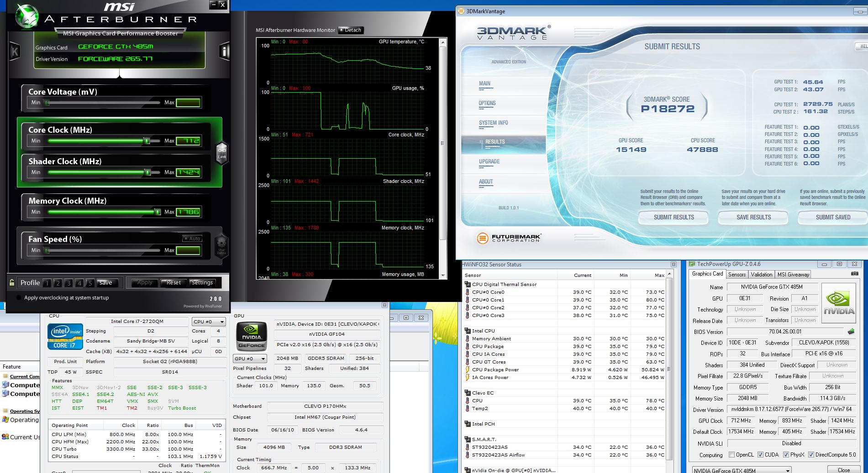The image size is (868, 473).
Task: Click the Memory Ambient thermometer icon
Action: pos(468,338)
